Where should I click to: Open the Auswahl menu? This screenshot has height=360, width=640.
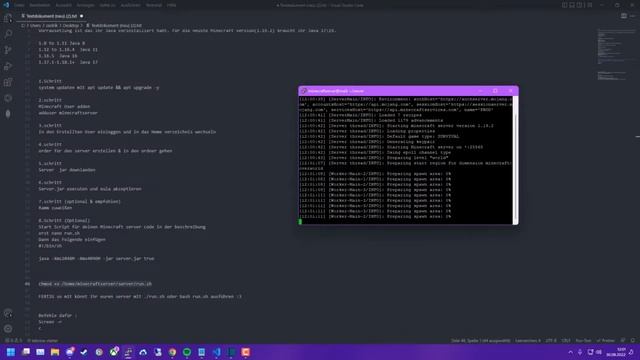click(63, 5)
